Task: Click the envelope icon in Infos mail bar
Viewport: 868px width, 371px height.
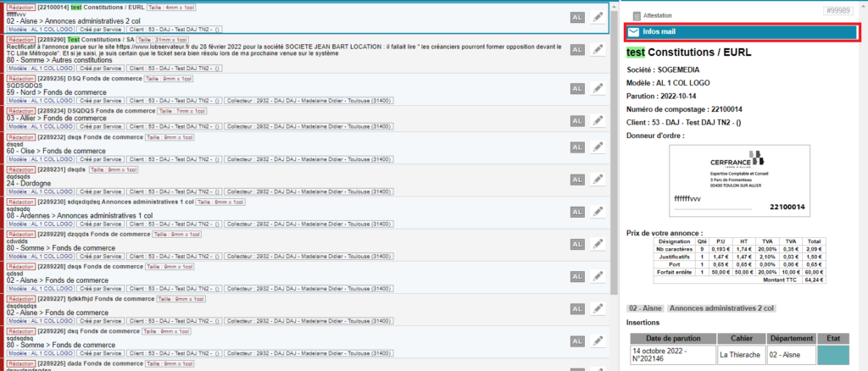Action: click(633, 32)
